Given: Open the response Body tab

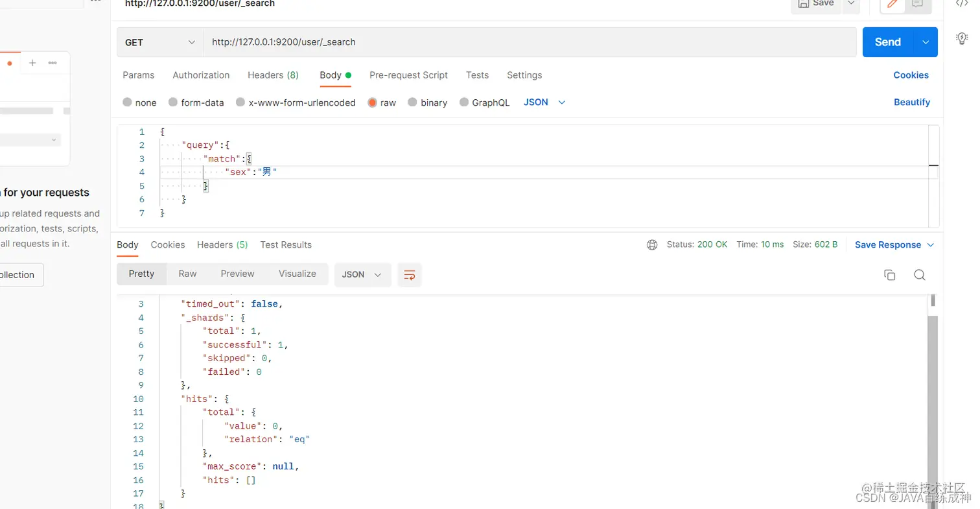Looking at the screenshot, I should (x=128, y=245).
